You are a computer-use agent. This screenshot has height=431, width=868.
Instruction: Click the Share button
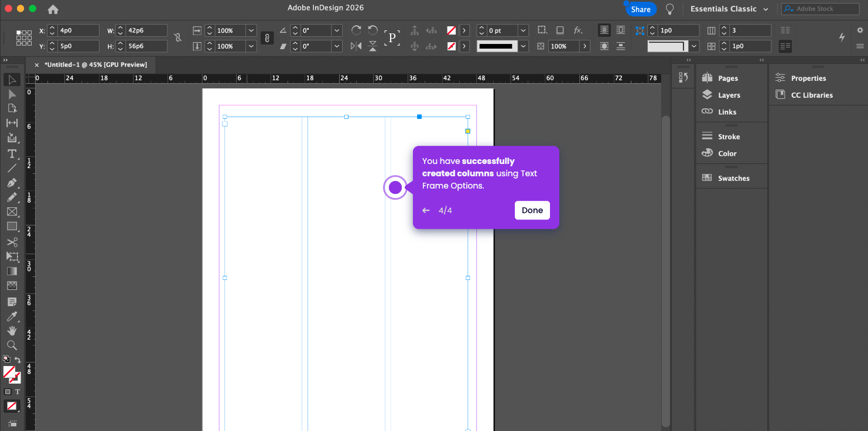click(x=640, y=9)
